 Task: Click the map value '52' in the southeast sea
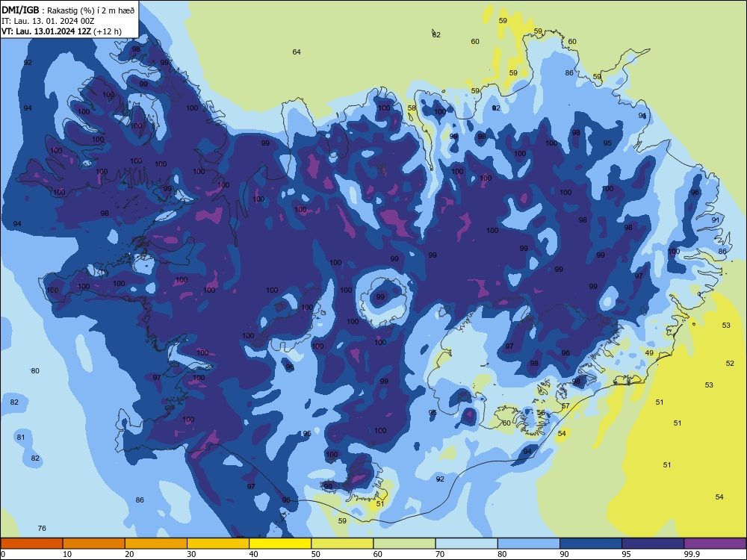(x=730, y=364)
